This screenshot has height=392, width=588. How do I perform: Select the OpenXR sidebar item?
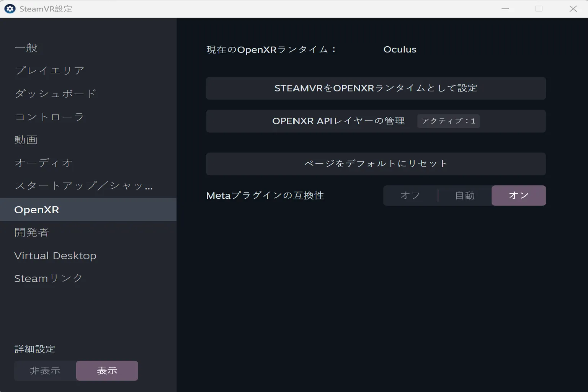88,209
